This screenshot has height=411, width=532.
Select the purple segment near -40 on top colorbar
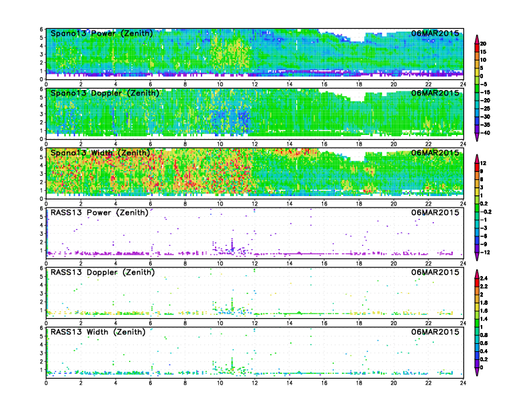(477, 129)
